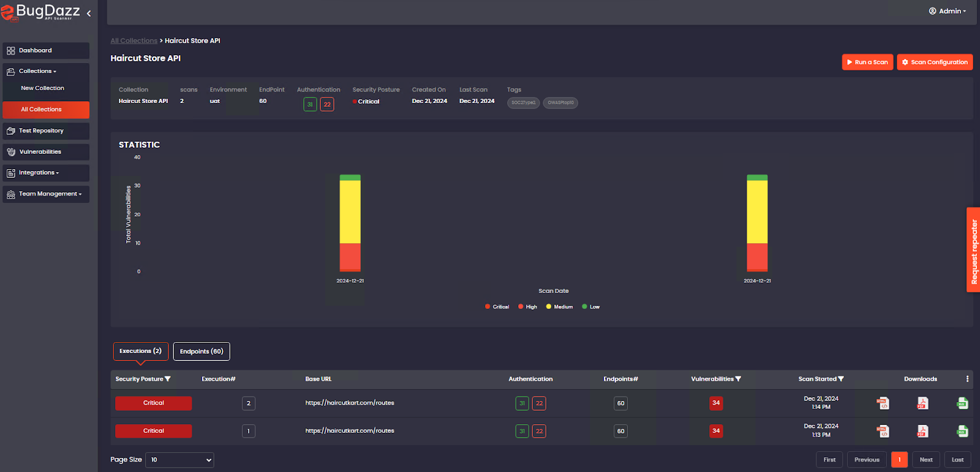Toggle Medium series in chart legend
The image size is (980, 472).
click(559, 306)
